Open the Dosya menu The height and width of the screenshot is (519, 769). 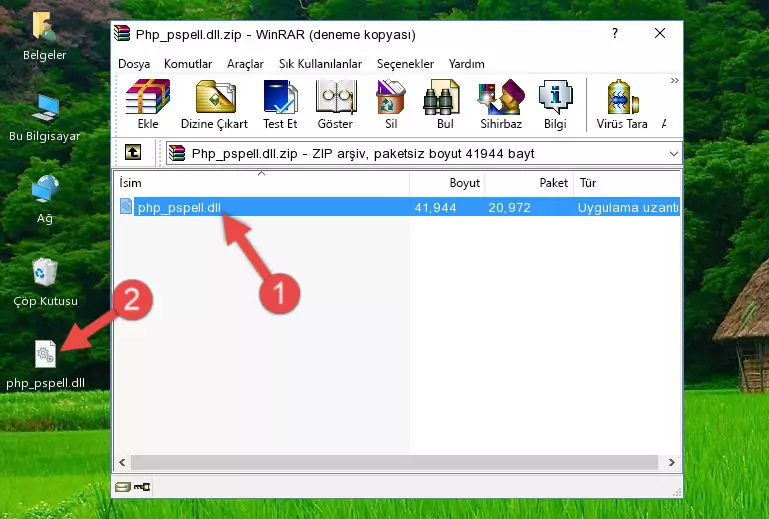[134, 64]
